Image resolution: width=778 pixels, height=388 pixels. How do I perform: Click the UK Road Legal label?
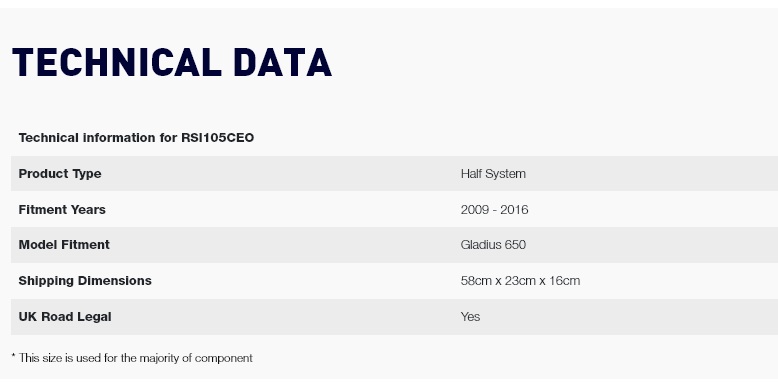65,317
